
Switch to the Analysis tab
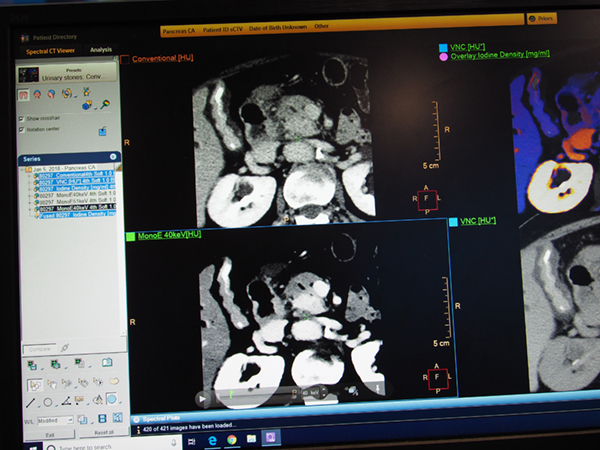tap(100, 48)
